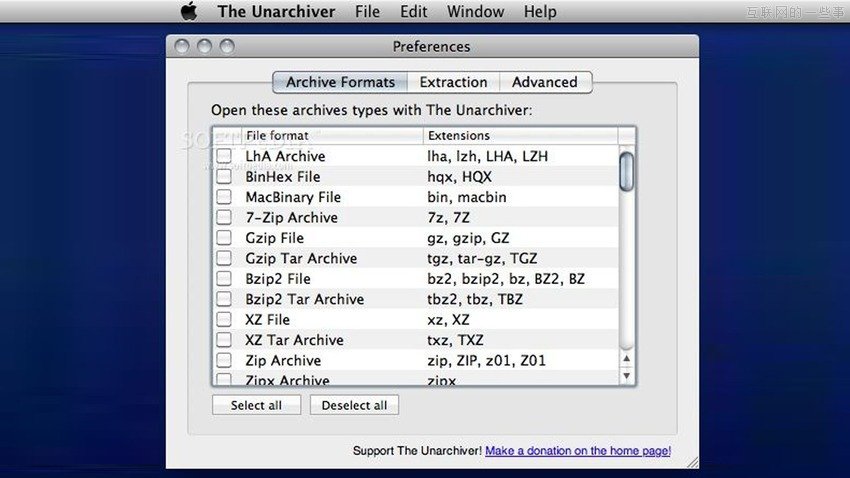Screen dimensions: 850x478
Task: Enable the BinHex File checkbox
Action: coord(224,176)
